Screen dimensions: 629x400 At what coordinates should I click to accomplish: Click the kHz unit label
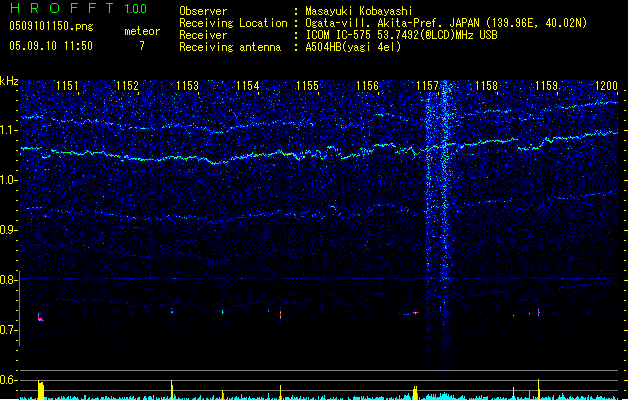9,81
